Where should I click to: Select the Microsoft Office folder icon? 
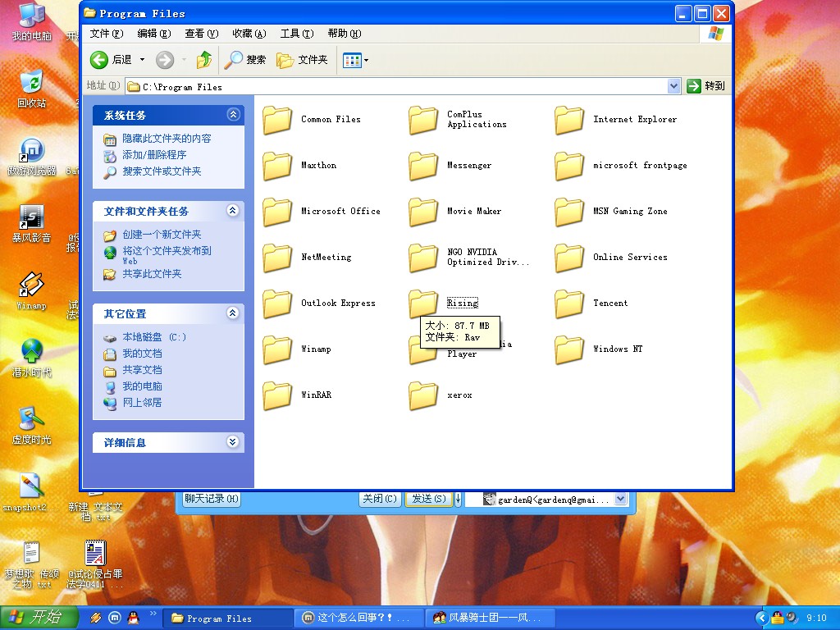[277, 212]
